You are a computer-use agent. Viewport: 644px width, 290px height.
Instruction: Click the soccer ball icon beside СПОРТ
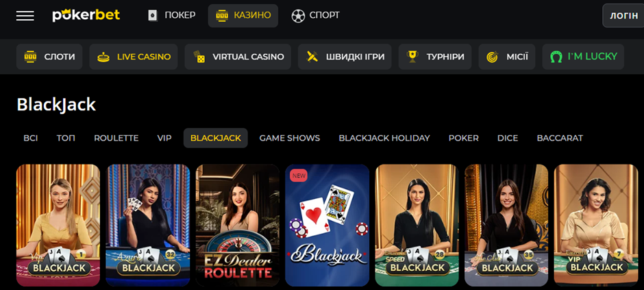298,16
